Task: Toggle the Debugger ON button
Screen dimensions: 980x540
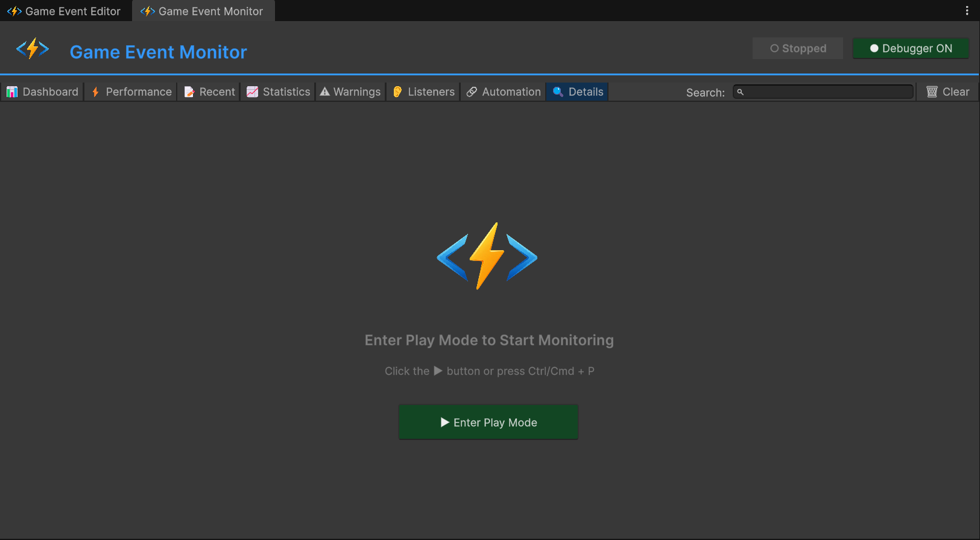Action: (911, 48)
